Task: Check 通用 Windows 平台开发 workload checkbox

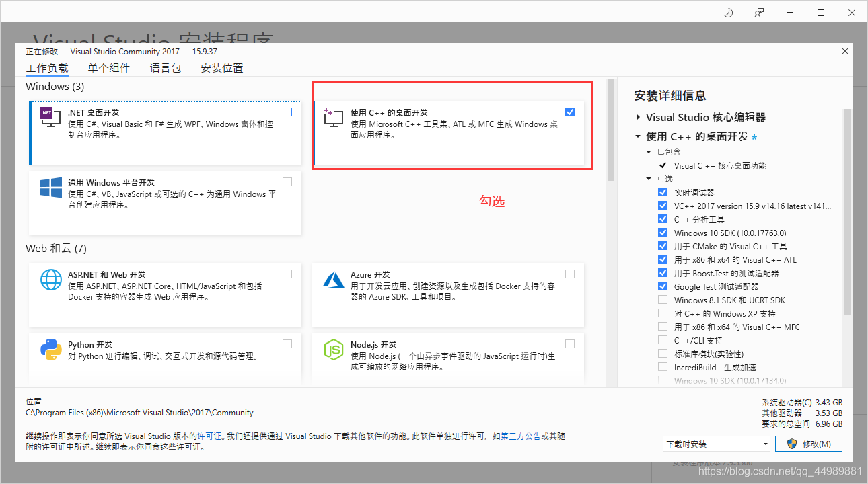Action: (287, 182)
